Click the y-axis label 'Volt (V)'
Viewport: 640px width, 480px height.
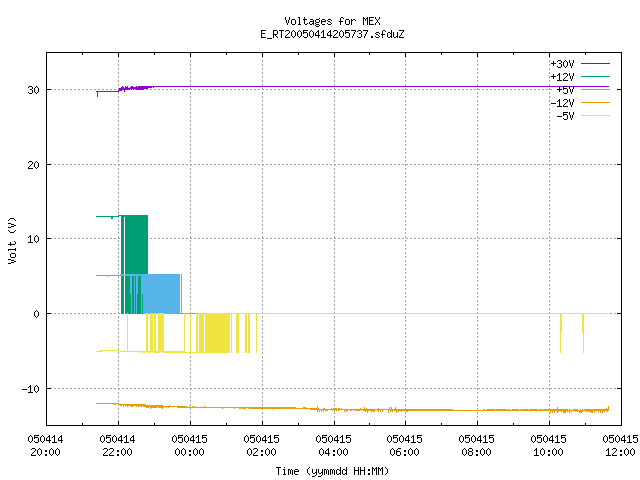pyautogui.click(x=12, y=240)
